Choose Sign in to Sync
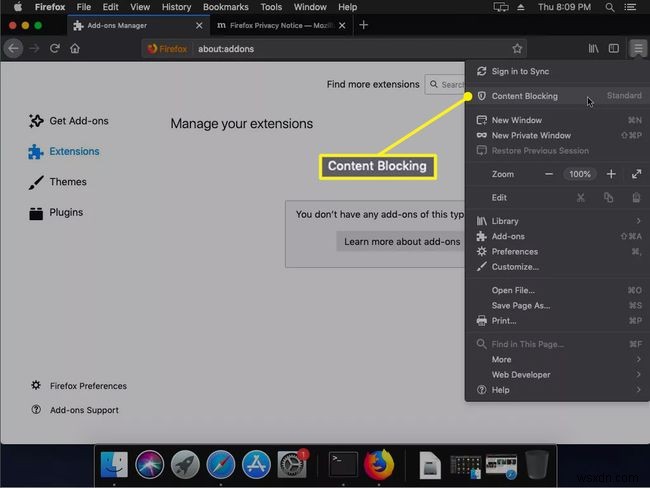Screen dimensions: 650x488 click(557, 71)
